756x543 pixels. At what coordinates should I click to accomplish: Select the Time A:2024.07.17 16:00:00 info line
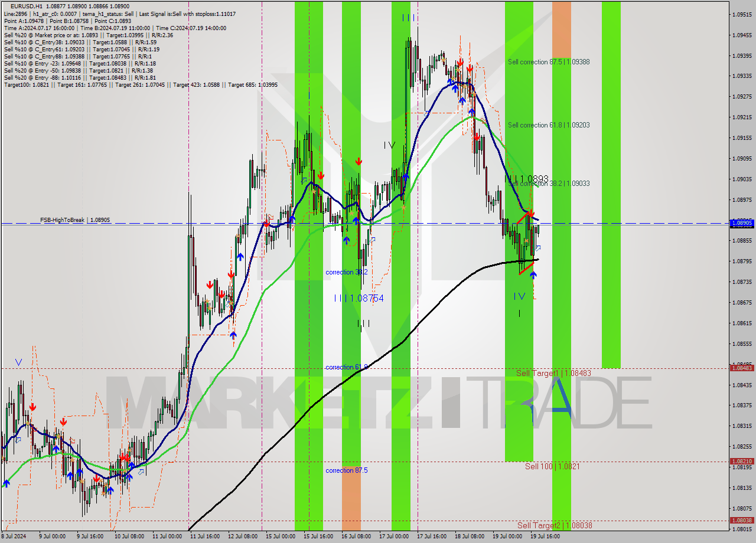(115, 28)
